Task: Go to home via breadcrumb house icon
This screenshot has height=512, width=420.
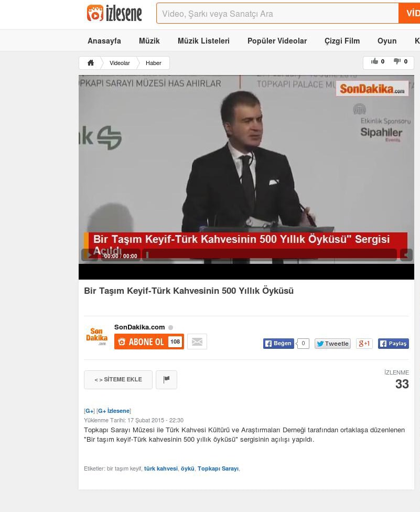Action: click(x=91, y=63)
